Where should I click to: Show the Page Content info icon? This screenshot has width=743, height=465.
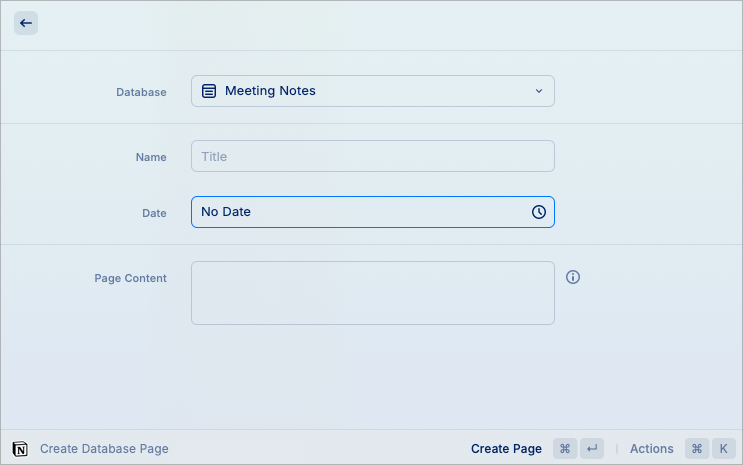[x=573, y=277]
